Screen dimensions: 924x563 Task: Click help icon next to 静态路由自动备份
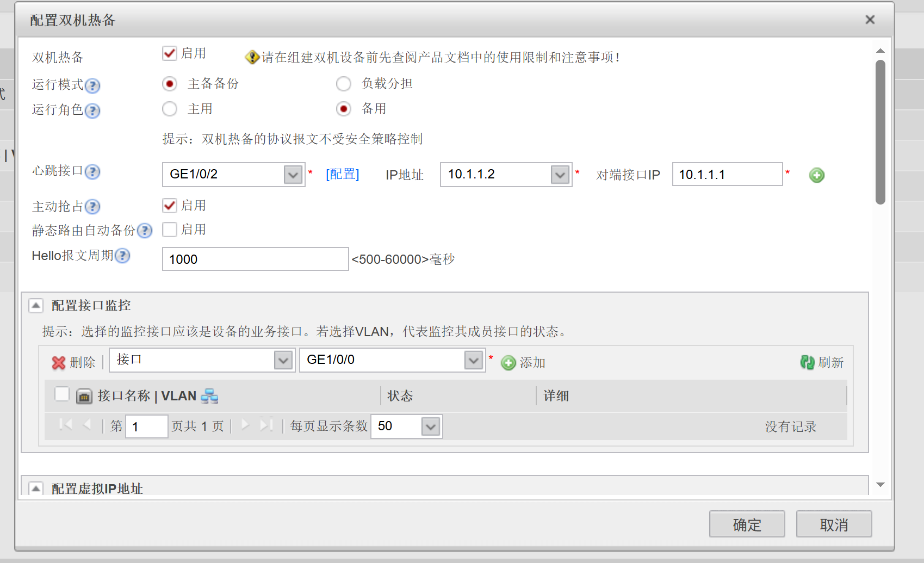(145, 231)
